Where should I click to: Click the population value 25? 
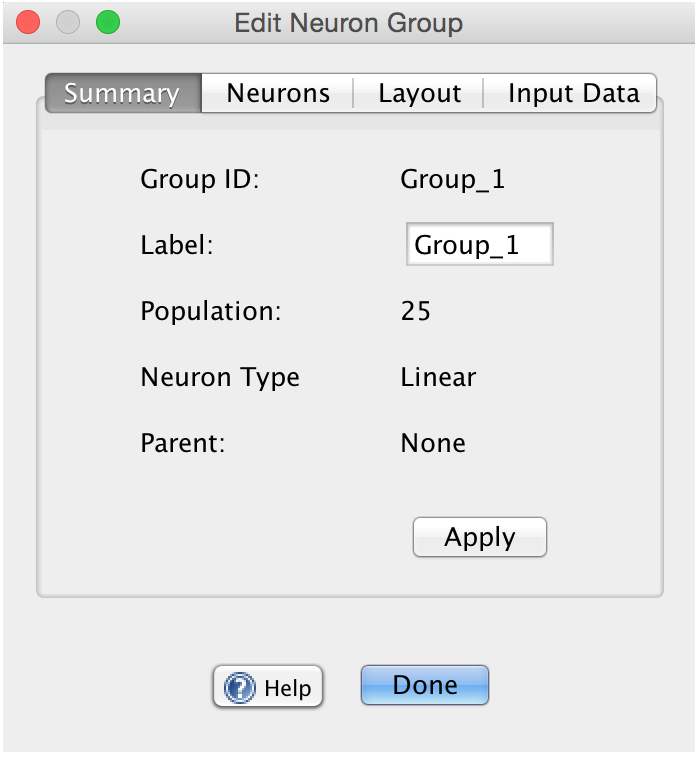[x=415, y=311]
